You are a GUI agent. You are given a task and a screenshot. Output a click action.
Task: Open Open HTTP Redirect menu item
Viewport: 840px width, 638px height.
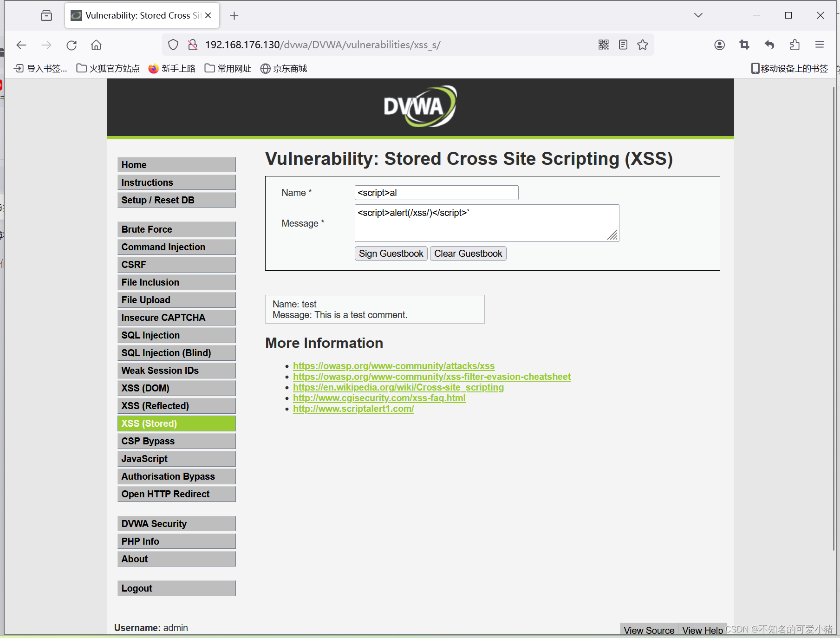click(176, 494)
